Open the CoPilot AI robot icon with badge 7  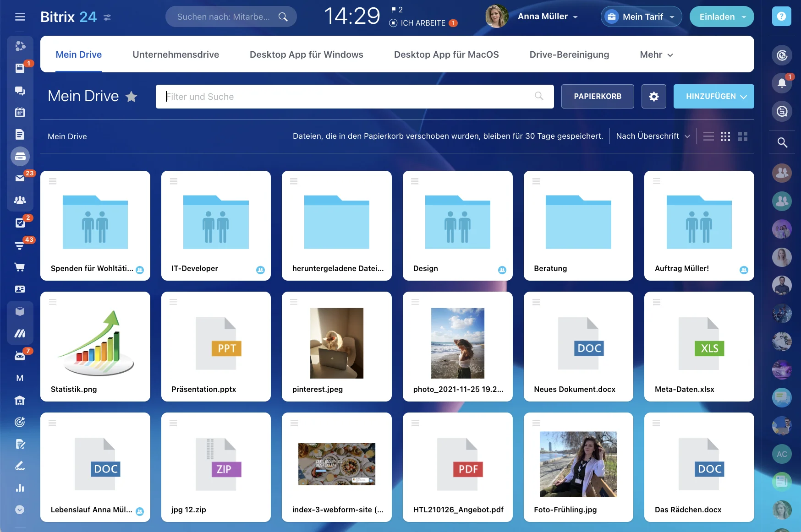[x=20, y=356]
